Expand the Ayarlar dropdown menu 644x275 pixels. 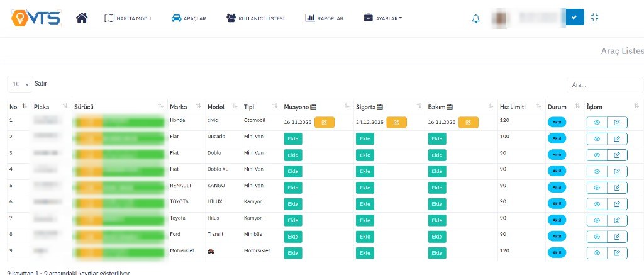(383, 18)
